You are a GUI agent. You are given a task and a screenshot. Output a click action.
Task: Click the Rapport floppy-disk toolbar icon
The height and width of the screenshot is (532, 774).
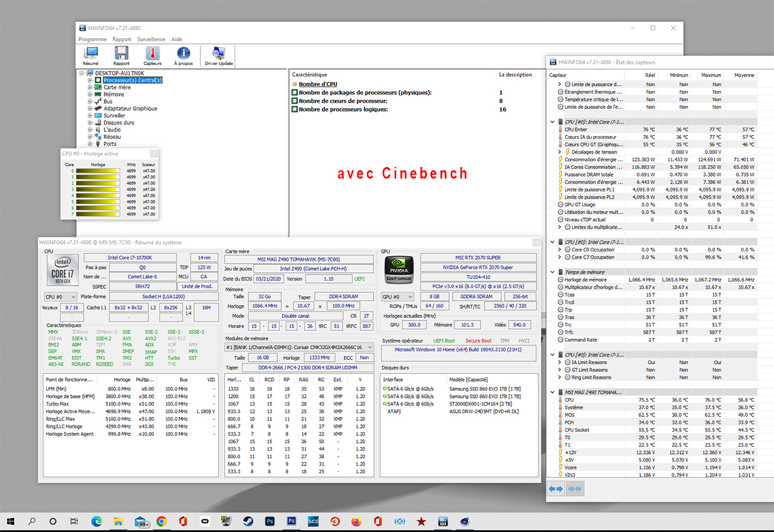tap(121, 56)
